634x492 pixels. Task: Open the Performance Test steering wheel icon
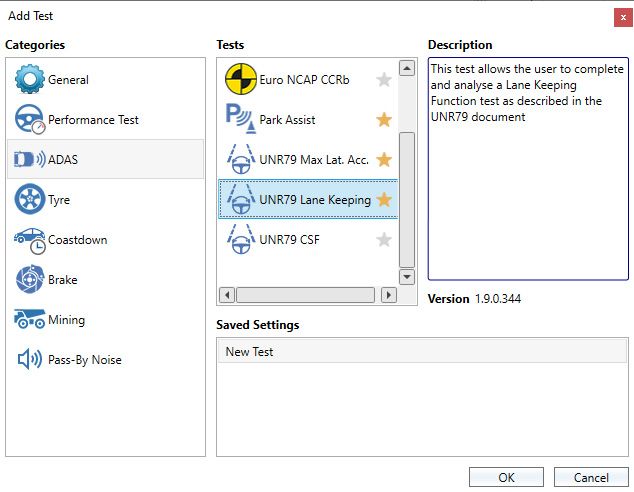(30, 119)
